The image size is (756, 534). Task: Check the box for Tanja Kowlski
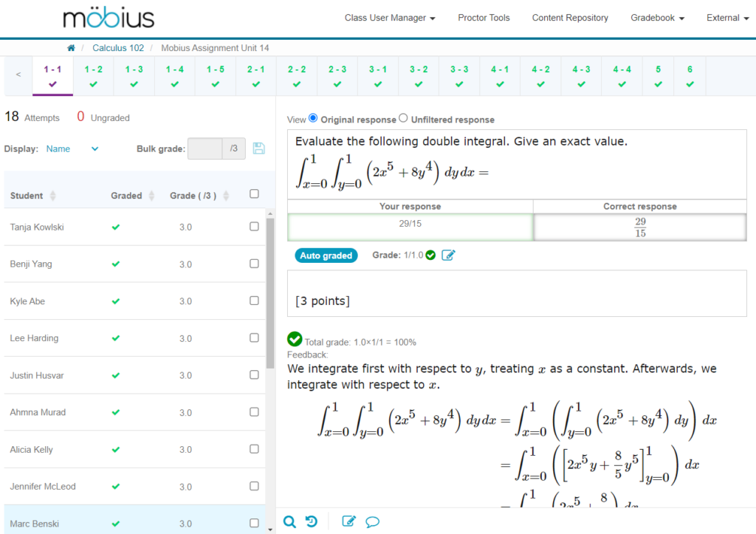click(254, 227)
